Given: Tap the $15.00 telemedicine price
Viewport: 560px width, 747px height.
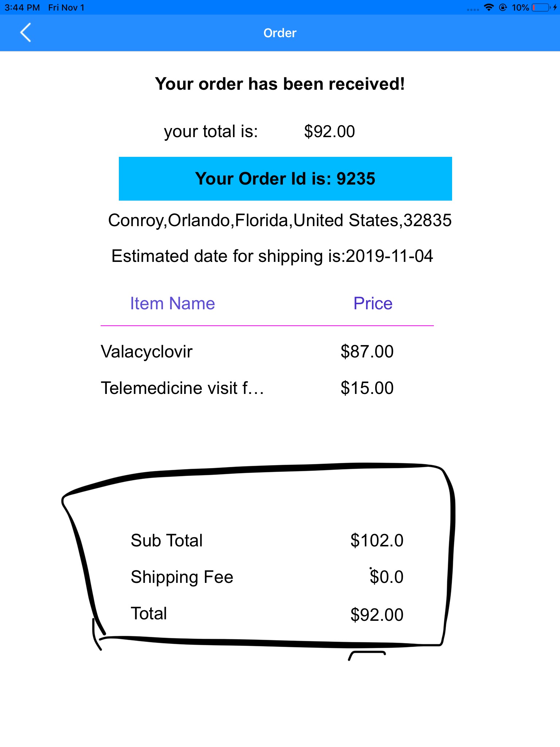Looking at the screenshot, I should click(367, 388).
